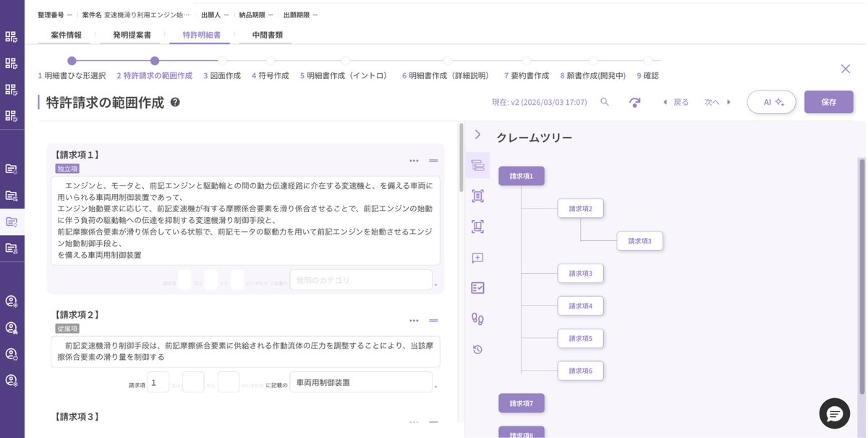
Task: Open three-dot menu for 請求項１
Action: click(x=414, y=161)
